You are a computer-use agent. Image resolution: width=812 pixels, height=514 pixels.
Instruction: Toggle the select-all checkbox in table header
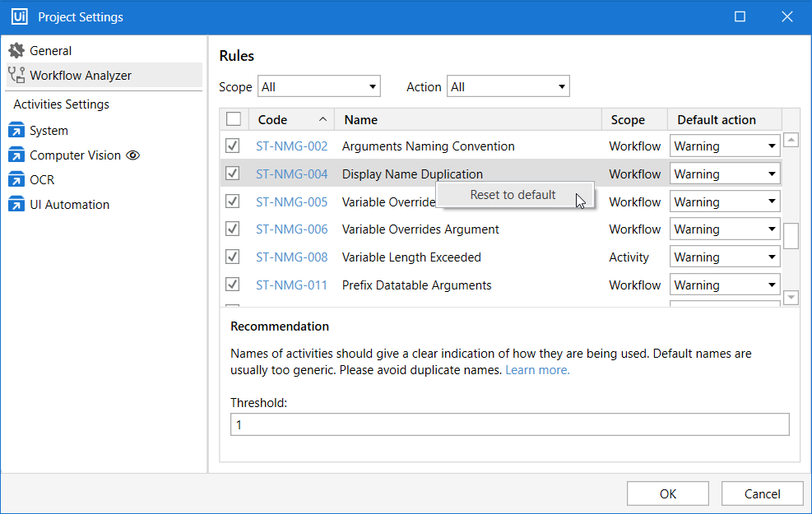pos(234,120)
